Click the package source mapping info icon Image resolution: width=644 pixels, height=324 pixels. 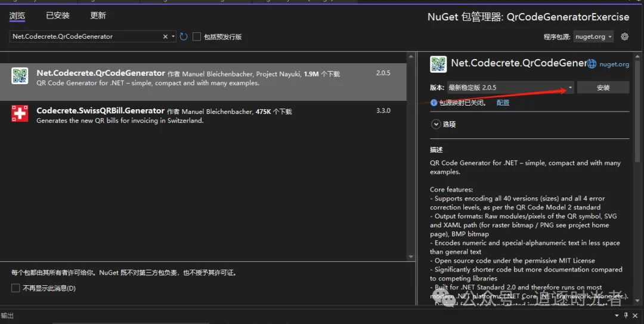point(434,103)
